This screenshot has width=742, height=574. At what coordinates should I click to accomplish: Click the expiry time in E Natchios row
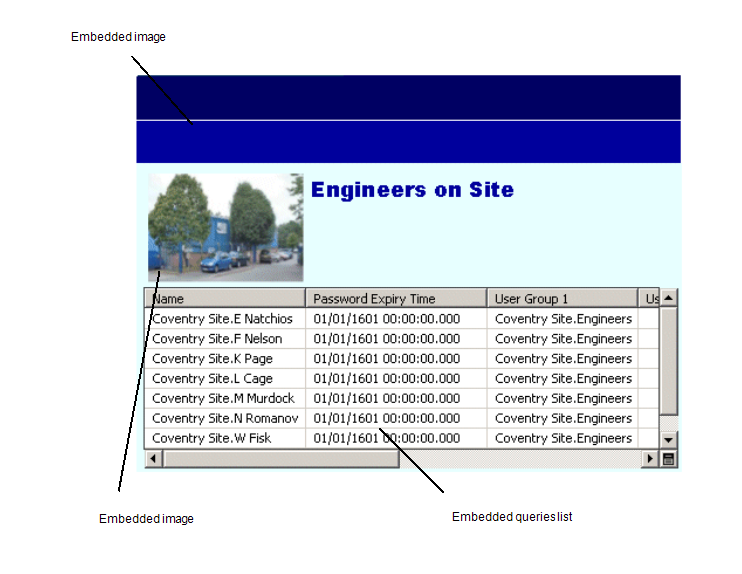click(396, 318)
